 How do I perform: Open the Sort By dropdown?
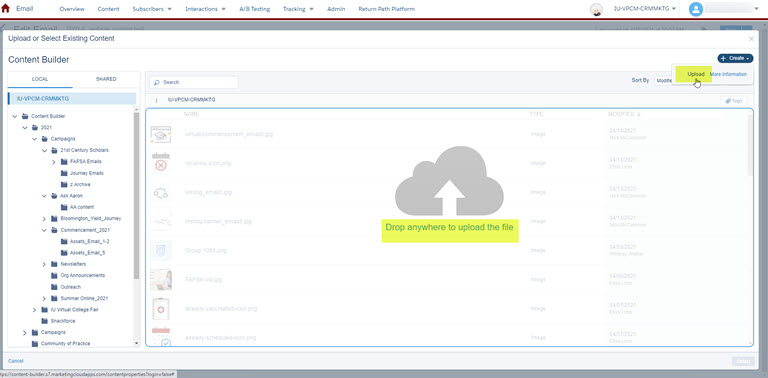pos(663,80)
